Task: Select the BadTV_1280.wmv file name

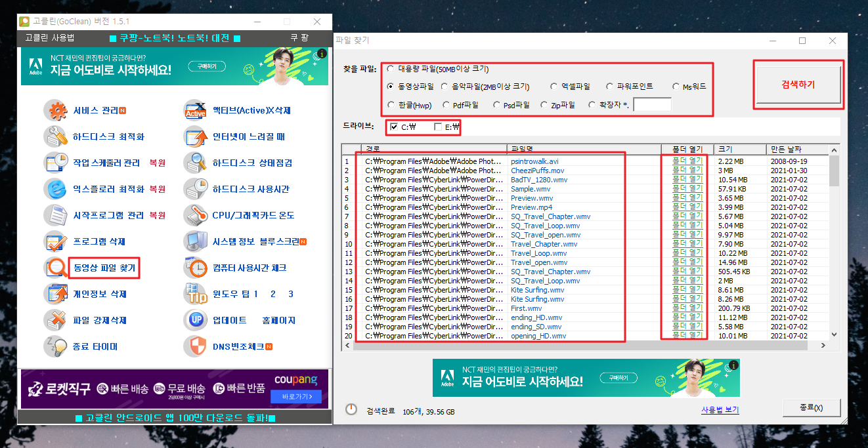Action: click(539, 179)
